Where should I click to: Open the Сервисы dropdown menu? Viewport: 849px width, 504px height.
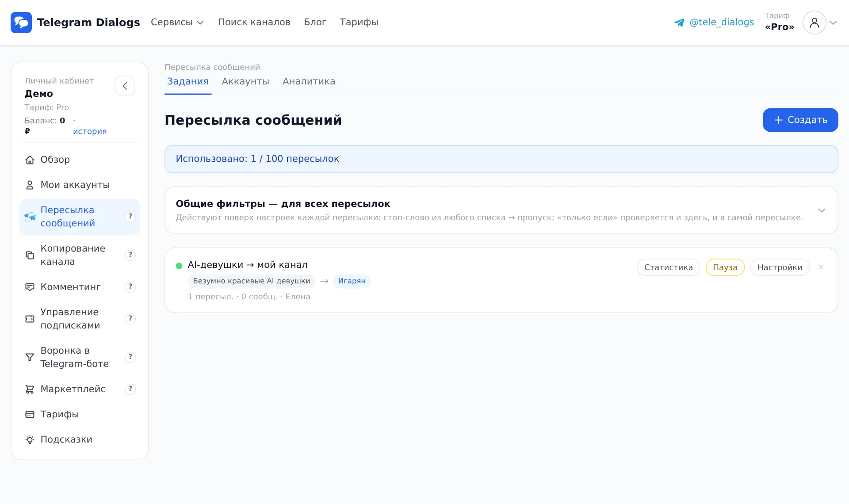pyautogui.click(x=177, y=22)
